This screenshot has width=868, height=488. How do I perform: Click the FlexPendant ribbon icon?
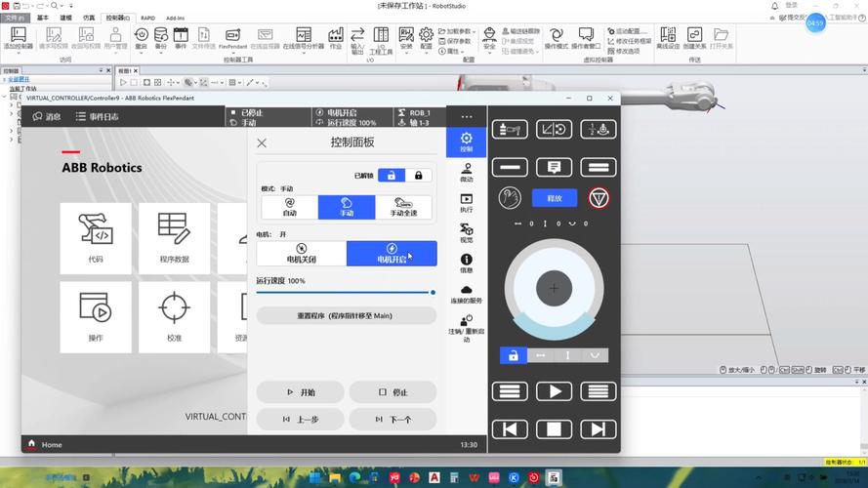(233, 38)
